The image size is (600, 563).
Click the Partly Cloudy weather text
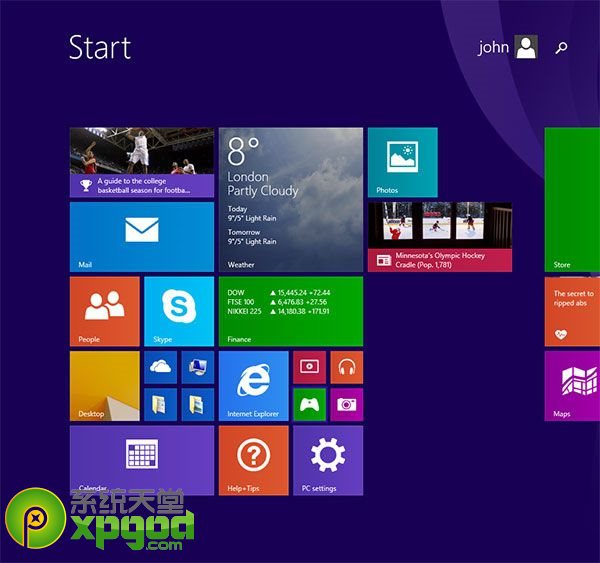(262, 191)
